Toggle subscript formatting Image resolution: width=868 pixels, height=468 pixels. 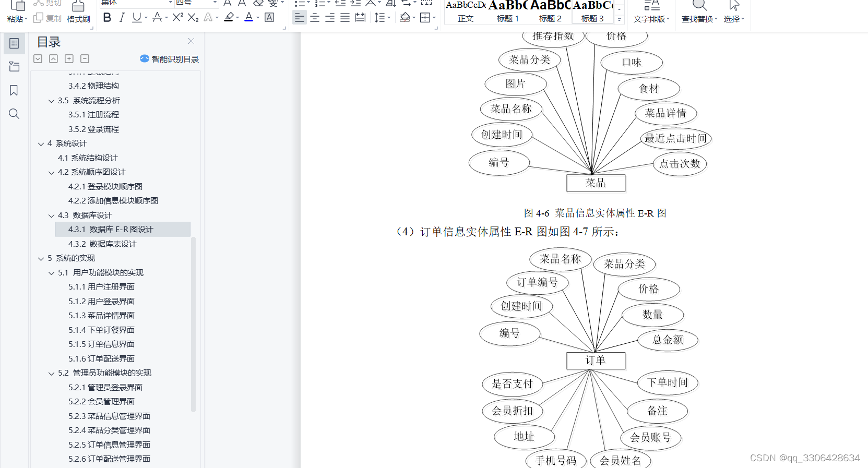(x=193, y=18)
